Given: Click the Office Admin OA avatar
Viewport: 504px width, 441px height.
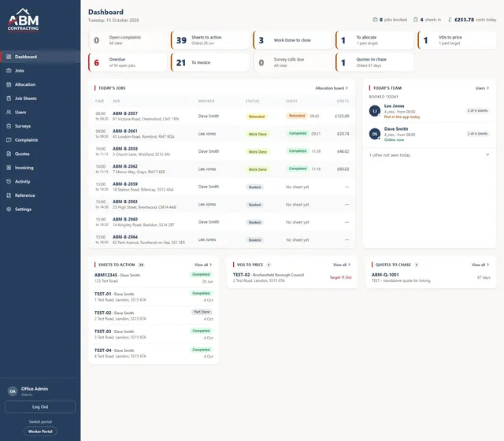Looking at the screenshot, I should [13, 391].
